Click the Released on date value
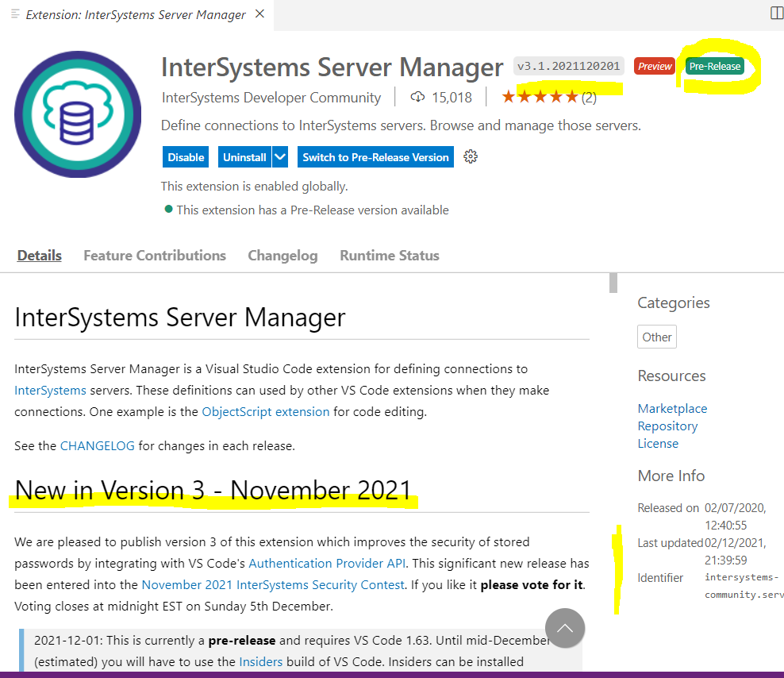Image resolution: width=784 pixels, height=678 pixels. coord(735,516)
